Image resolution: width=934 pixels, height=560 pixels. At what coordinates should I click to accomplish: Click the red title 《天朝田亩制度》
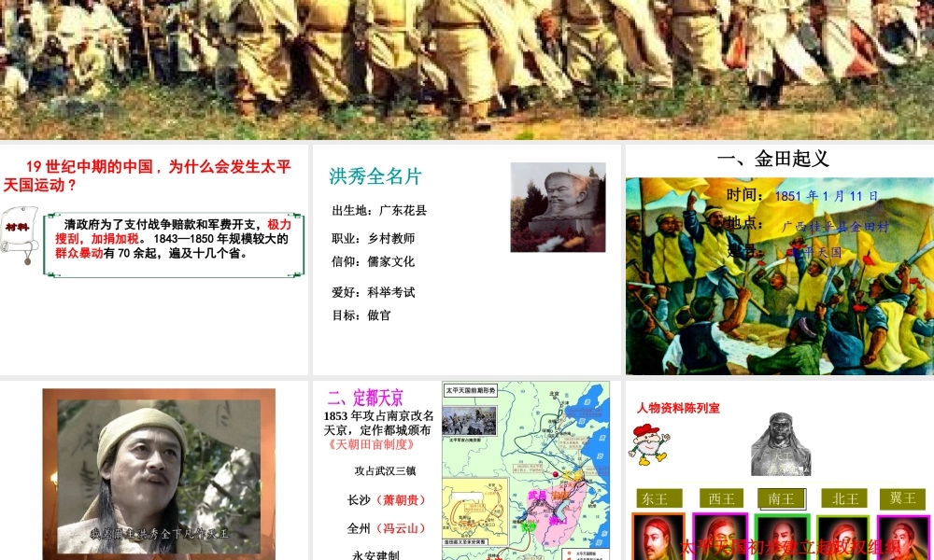point(371,444)
